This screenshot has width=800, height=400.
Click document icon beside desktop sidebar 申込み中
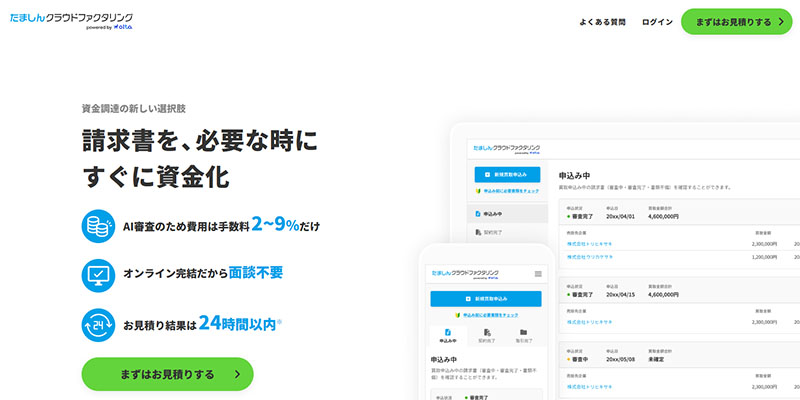point(478,214)
